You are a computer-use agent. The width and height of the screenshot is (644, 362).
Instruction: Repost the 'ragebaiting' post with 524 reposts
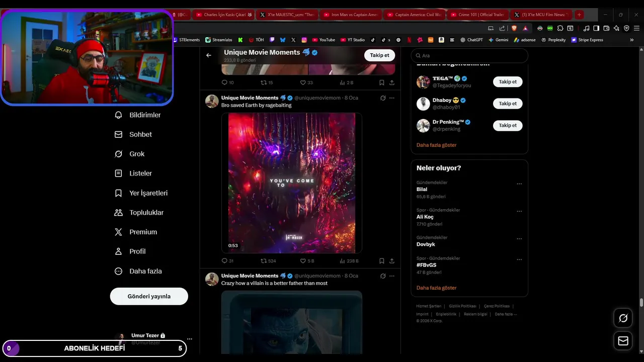(x=268, y=261)
